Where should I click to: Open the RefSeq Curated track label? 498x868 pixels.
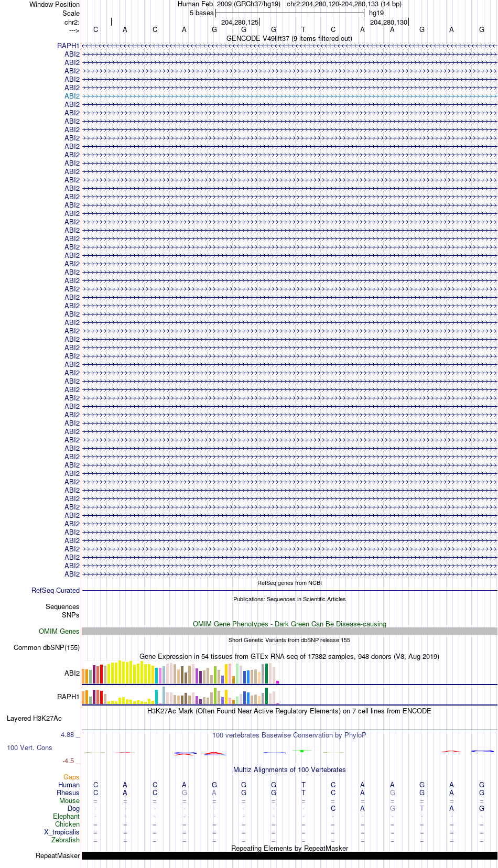(x=56, y=590)
